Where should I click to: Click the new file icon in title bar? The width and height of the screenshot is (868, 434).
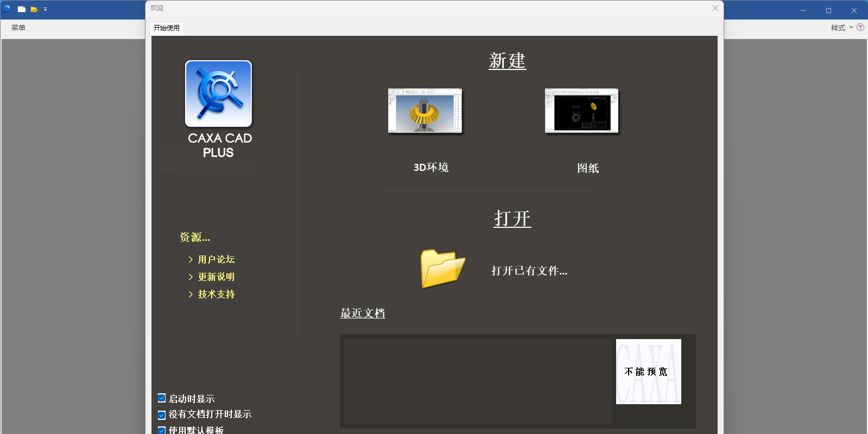(x=22, y=9)
